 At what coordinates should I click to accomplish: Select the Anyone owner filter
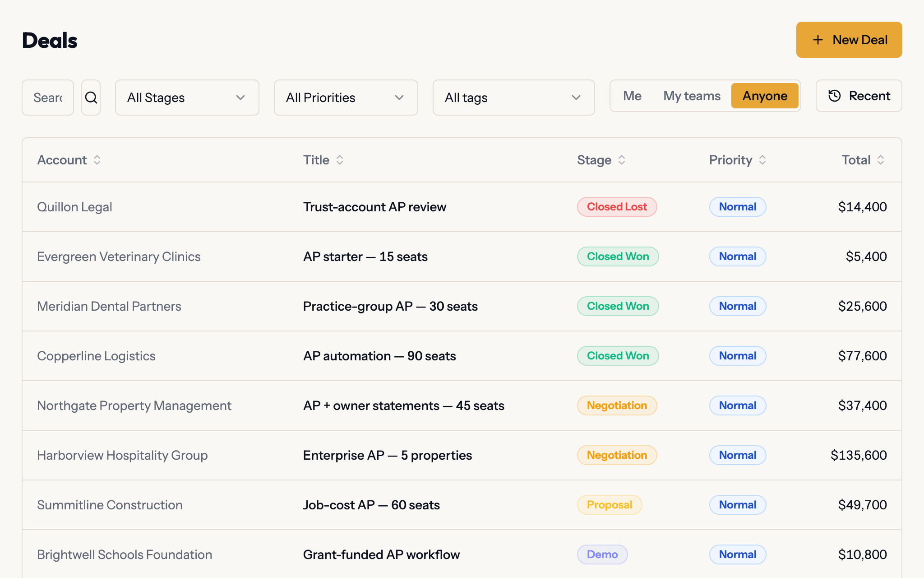pos(765,96)
